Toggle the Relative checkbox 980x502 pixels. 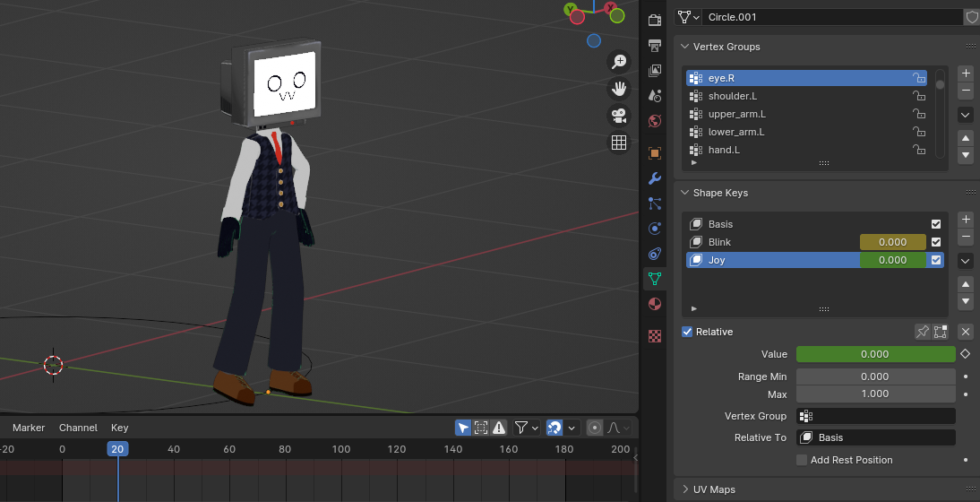687,332
